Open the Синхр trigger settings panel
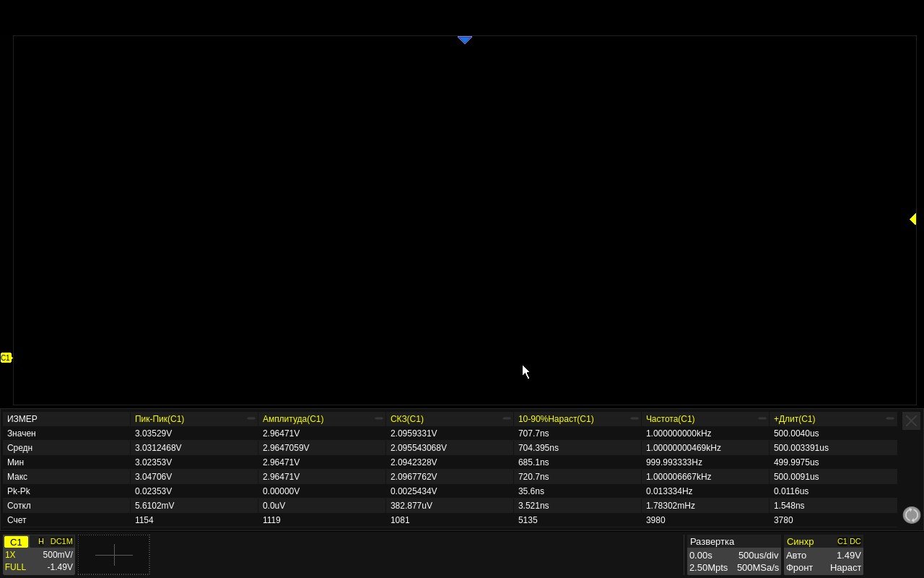The width and height of the screenshot is (924, 578). click(x=800, y=541)
